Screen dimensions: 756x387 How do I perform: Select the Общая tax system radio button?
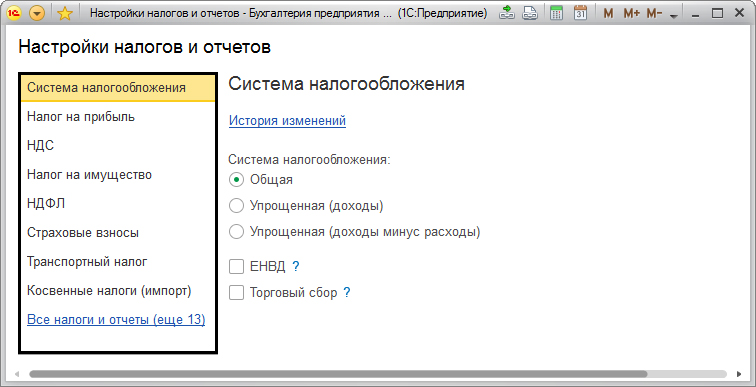(236, 180)
